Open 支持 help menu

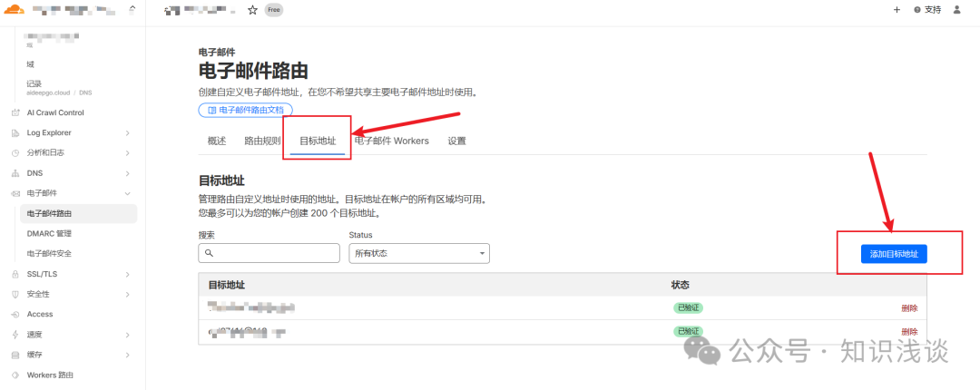[x=927, y=10]
